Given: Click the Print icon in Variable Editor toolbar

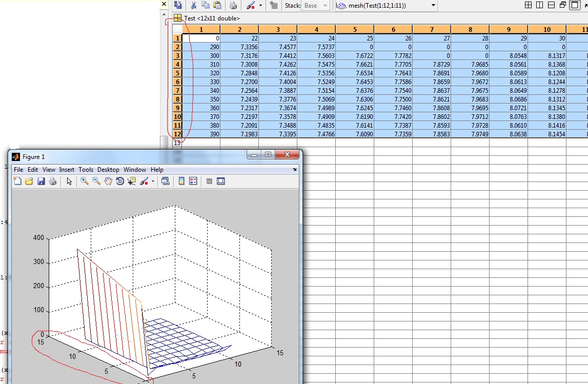Looking at the screenshot, I should 233,5.
